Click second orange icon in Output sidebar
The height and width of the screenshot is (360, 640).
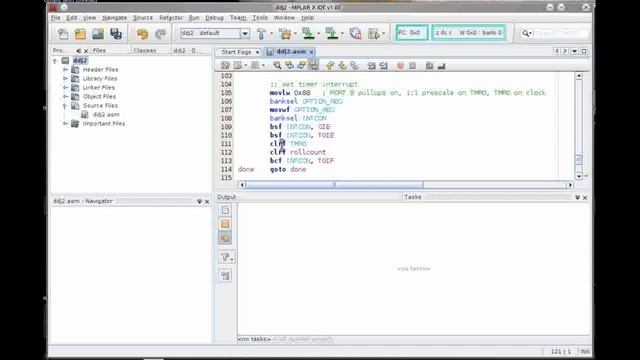point(225,224)
